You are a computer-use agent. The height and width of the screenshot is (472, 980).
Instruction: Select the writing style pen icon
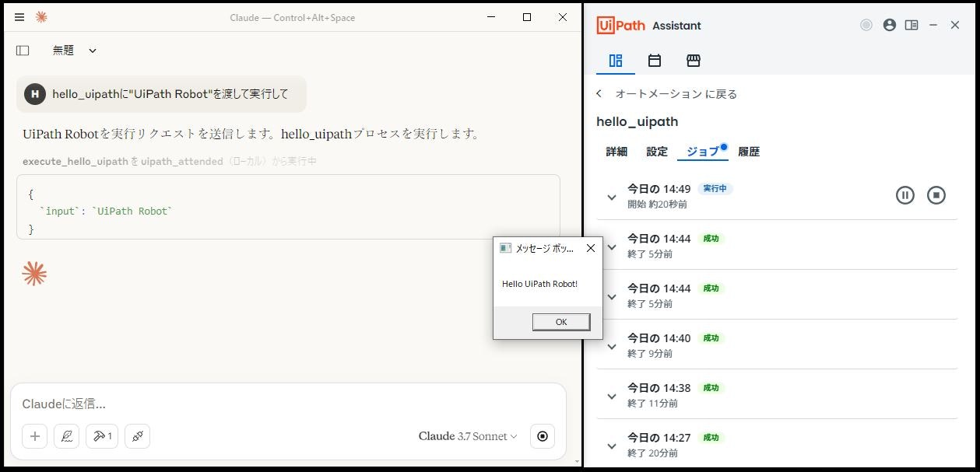[x=66, y=436]
